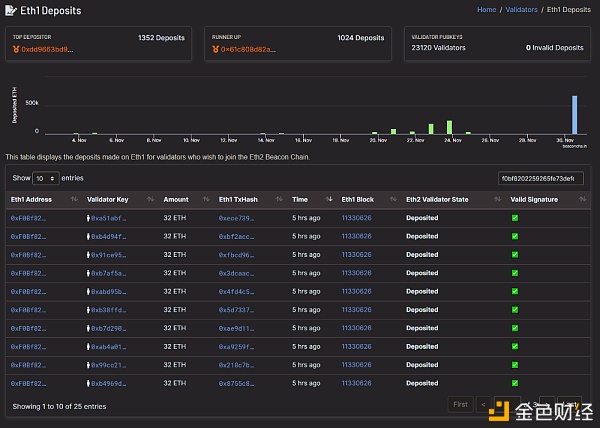
Task: Go to Home in the breadcrumb
Action: [x=486, y=10]
